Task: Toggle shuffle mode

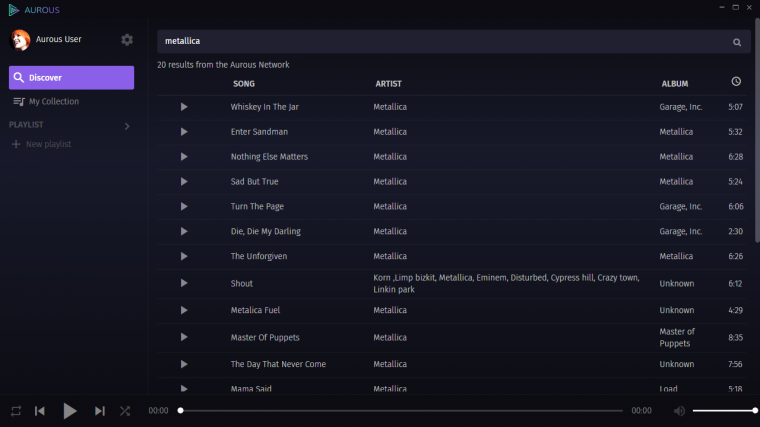Action: tap(125, 411)
